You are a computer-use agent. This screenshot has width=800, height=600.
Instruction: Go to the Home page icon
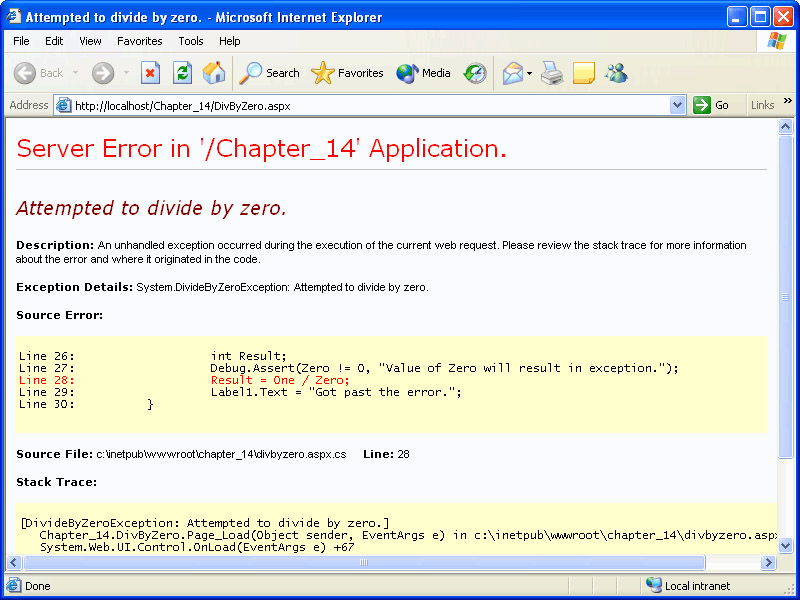(x=214, y=73)
